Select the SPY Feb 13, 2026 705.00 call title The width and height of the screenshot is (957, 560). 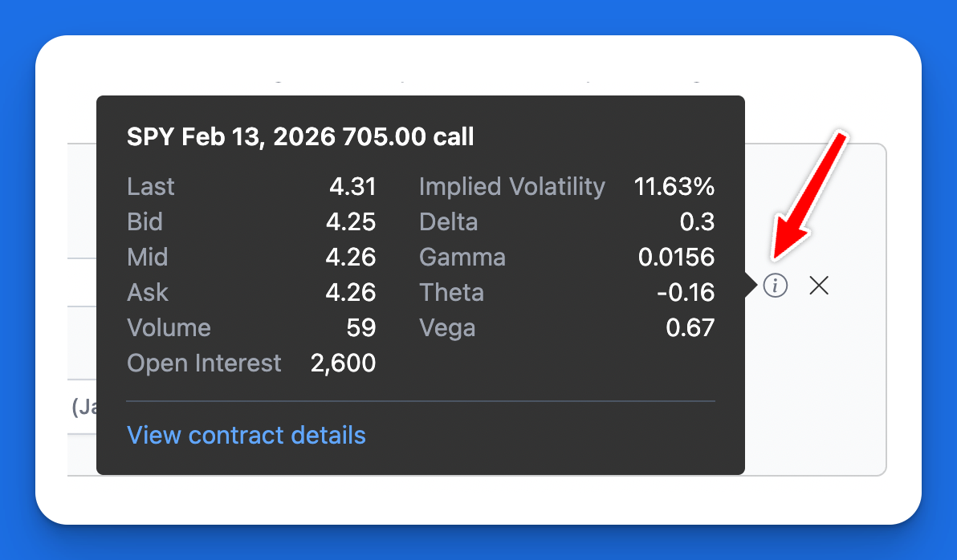pos(299,136)
